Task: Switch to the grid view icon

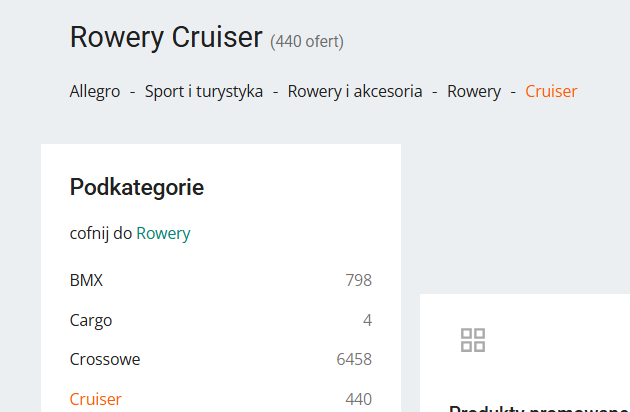Action: click(x=473, y=340)
